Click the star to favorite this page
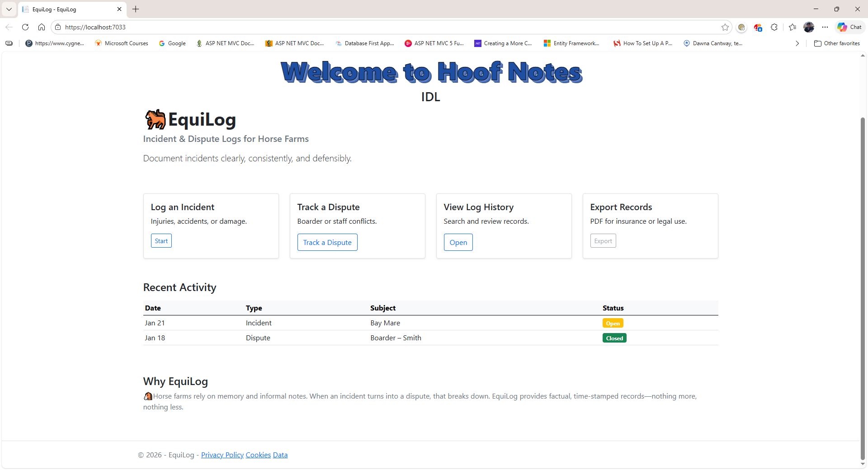This screenshot has height=470, width=868. [725, 27]
